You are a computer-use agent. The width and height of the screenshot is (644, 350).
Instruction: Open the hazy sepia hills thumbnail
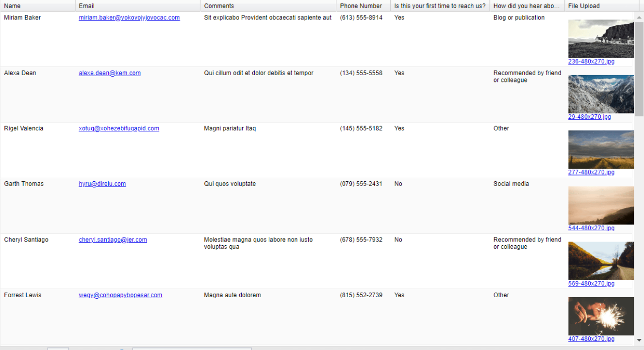601,205
